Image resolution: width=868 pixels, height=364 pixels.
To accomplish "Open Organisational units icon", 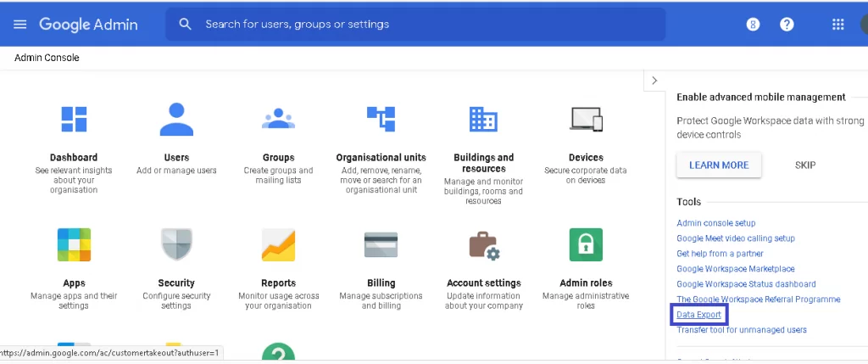I will [381, 120].
